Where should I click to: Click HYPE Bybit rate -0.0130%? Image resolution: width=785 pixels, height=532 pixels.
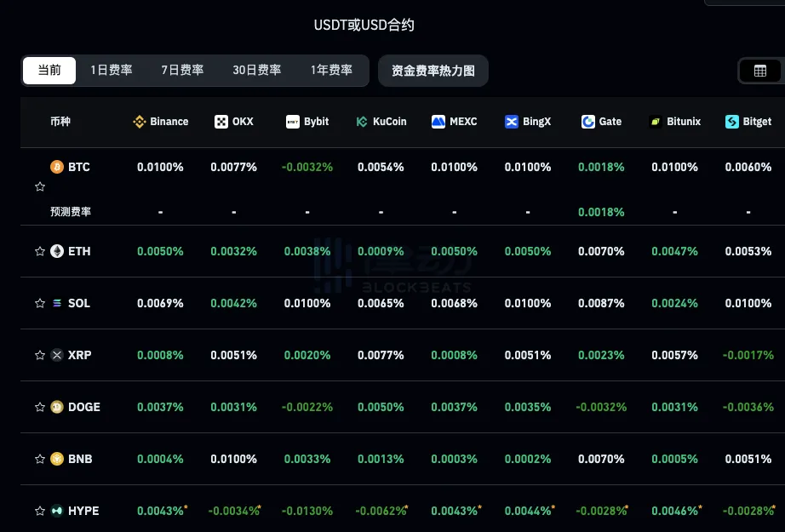pos(307,511)
